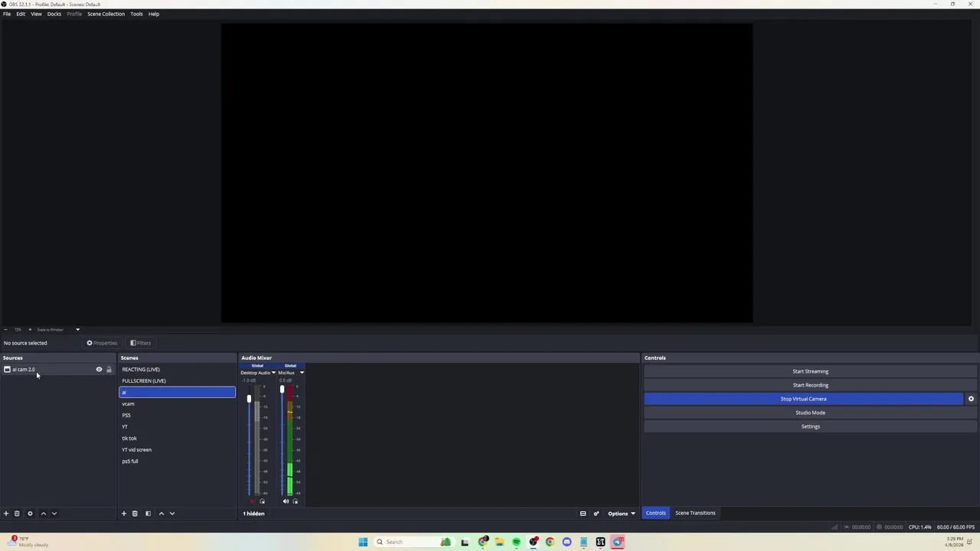Click Start Streaming button
The image size is (980, 551).
[x=810, y=371]
